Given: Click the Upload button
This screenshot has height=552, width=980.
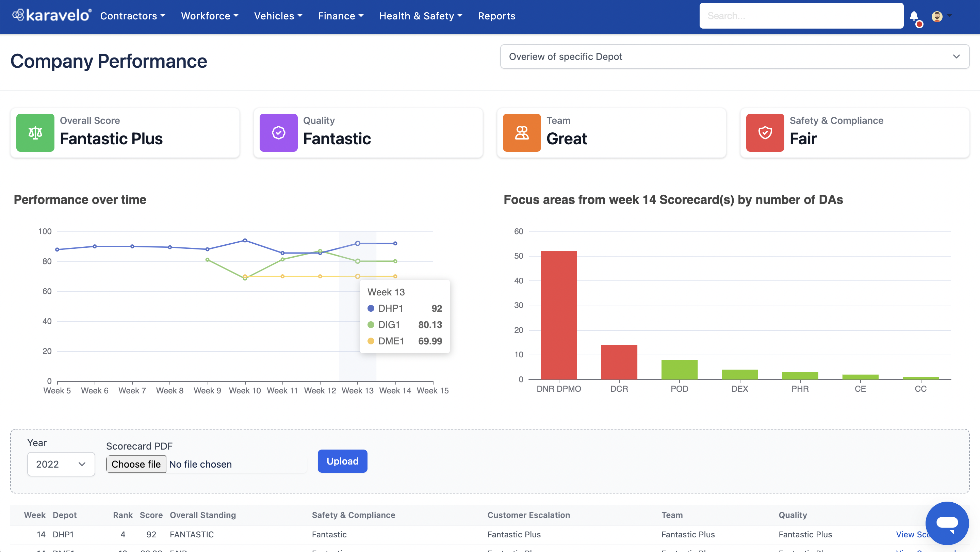Looking at the screenshot, I should [x=342, y=461].
